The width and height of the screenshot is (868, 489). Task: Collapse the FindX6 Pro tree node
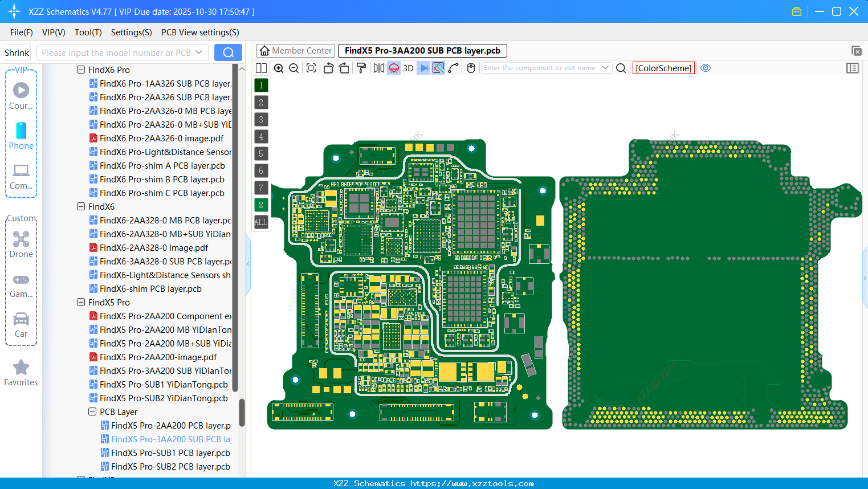[81, 70]
